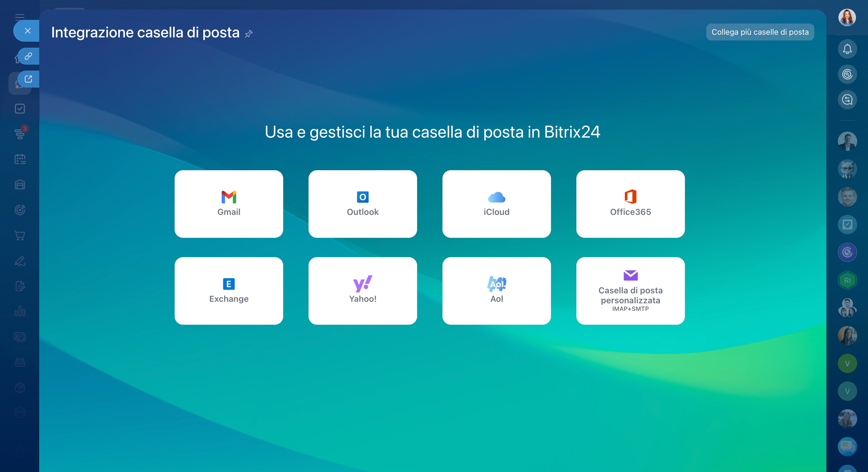Open the shopping cart sidebar section
The image size is (868, 472).
pyautogui.click(x=20, y=235)
